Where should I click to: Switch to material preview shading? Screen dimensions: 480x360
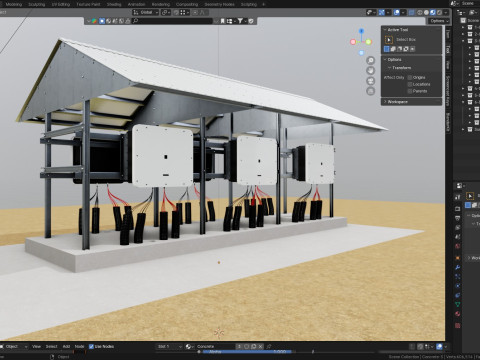(x=433, y=12)
